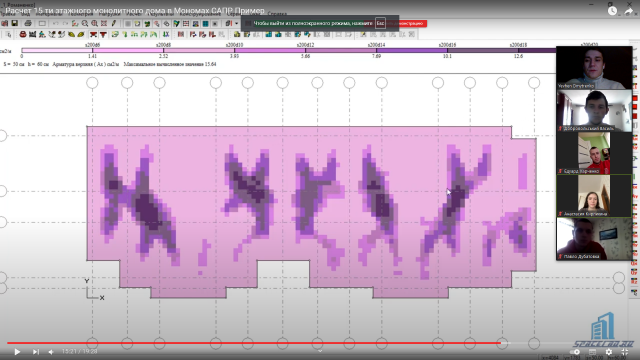
Task: Play the video
Action: coord(17,351)
